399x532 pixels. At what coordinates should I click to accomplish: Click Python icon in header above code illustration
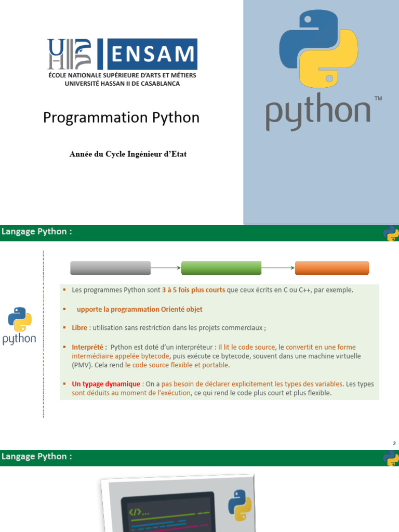pos(391,458)
